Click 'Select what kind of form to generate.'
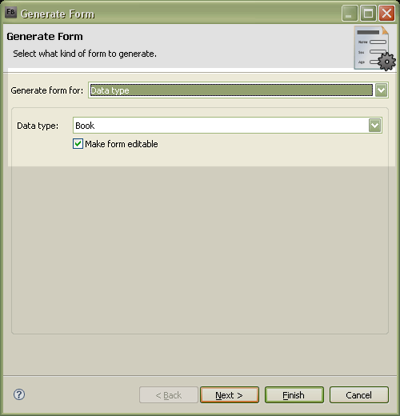The height and width of the screenshot is (416, 400). [x=85, y=54]
